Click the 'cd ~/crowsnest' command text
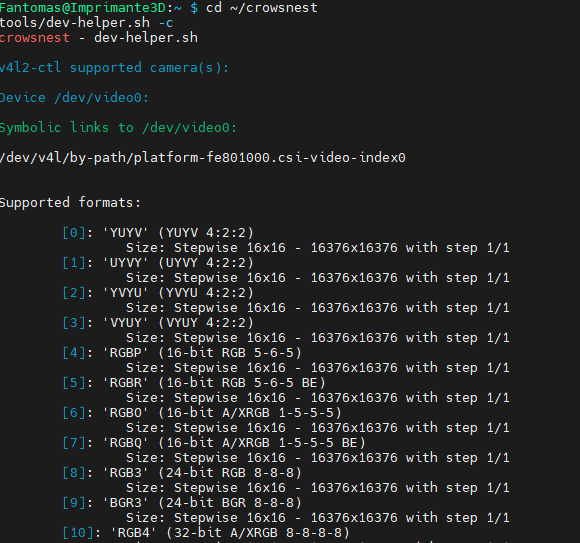580x543 pixels. point(262,7)
